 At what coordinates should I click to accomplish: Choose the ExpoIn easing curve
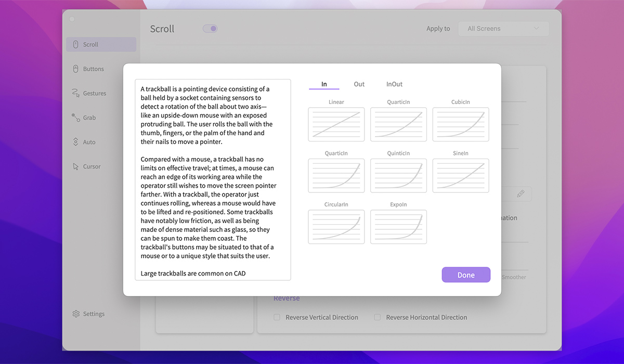coord(398,227)
